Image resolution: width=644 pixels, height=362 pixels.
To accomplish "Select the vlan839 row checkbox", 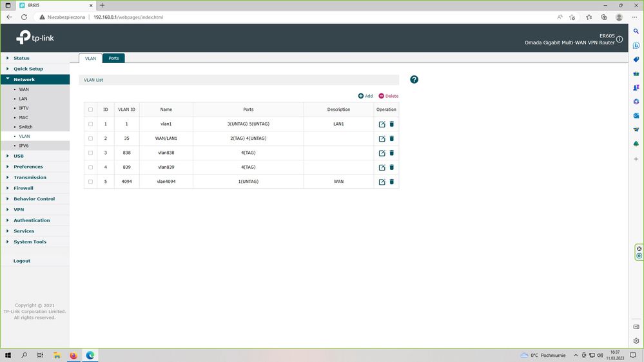I will tap(90, 167).
